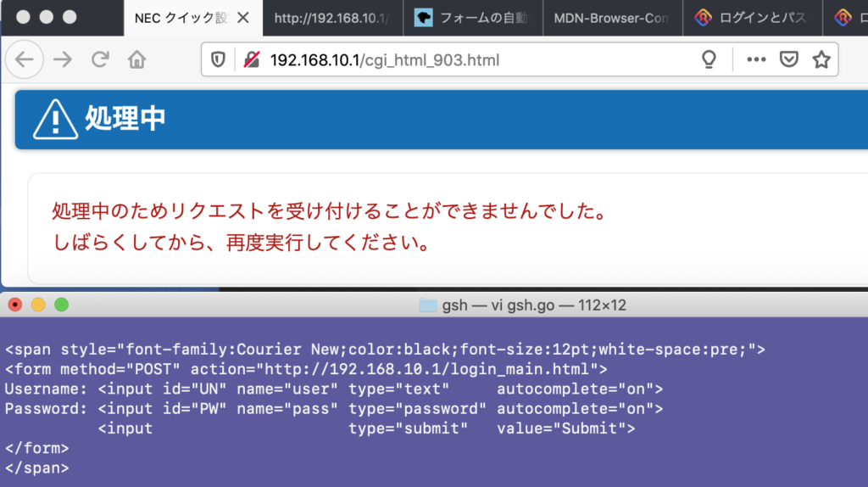Open the page actions three-dot menu
868x487 pixels.
pos(756,59)
